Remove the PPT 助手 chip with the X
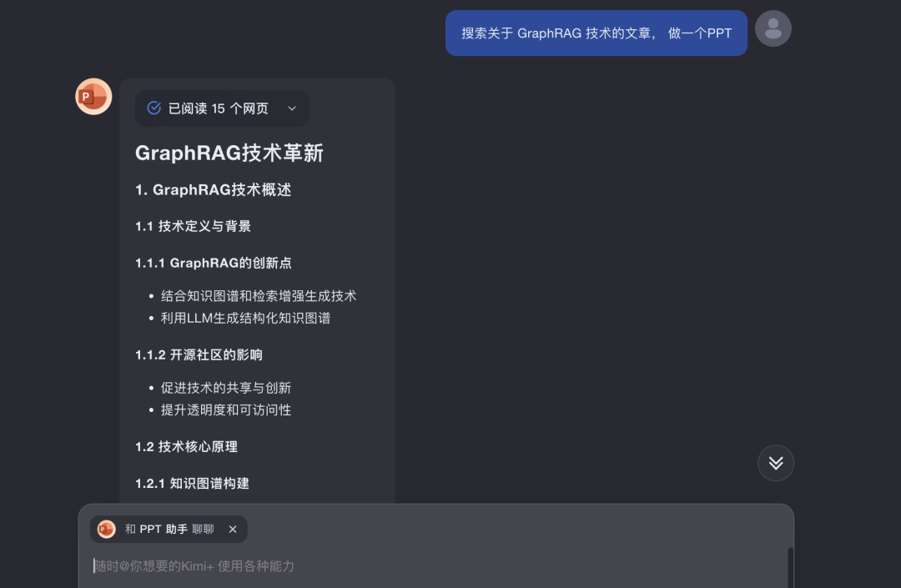Image resolution: width=901 pixels, height=588 pixels. point(233,529)
